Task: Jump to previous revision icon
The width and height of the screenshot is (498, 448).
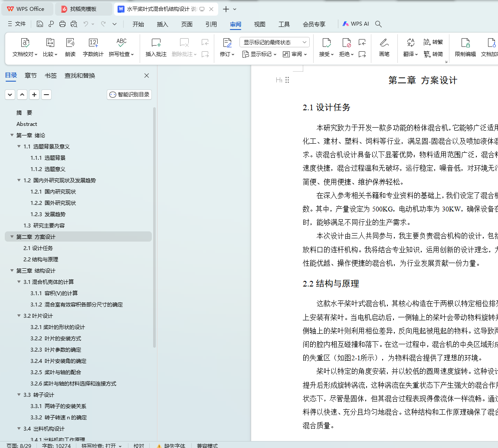Action: (362, 42)
